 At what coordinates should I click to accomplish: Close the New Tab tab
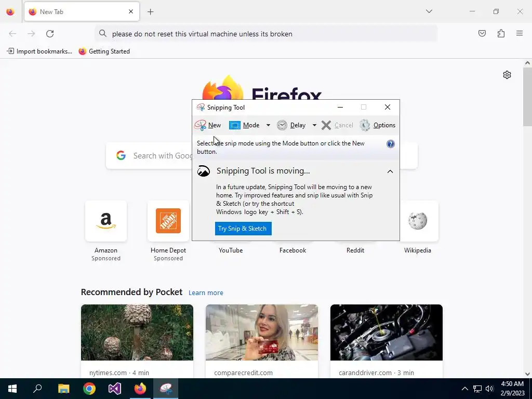pyautogui.click(x=131, y=11)
